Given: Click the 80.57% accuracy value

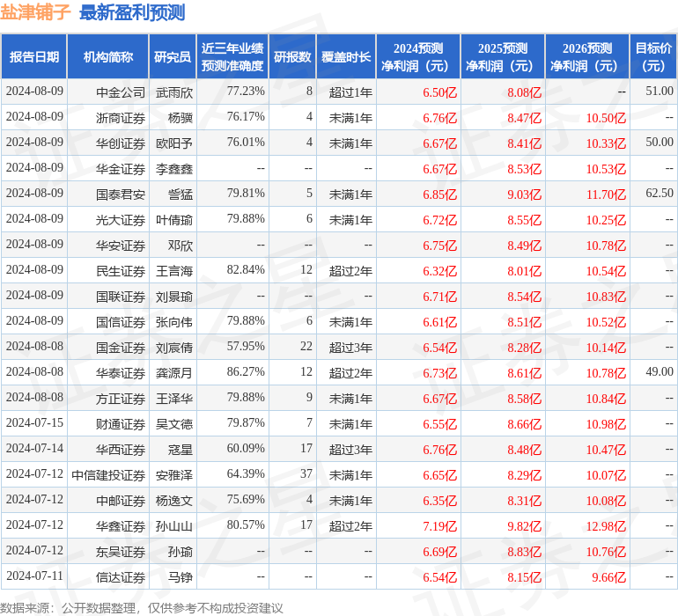Looking at the screenshot, I should point(246,524).
